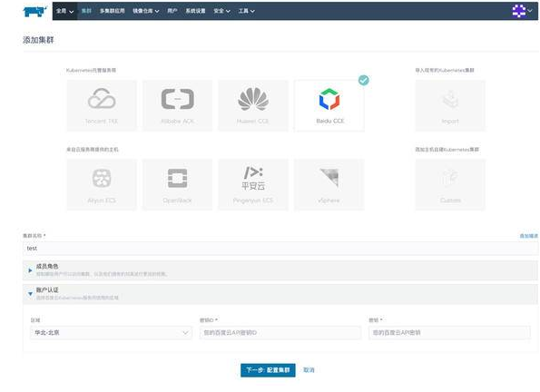Click the 取消 cancel link
This screenshot has height=392, width=540.
coord(309,370)
